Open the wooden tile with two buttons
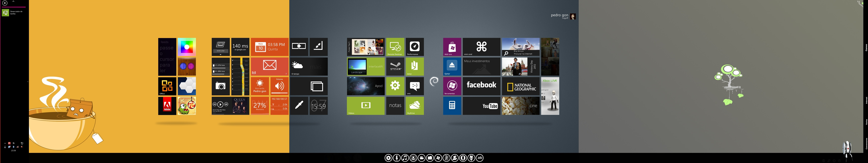Screen dimensions: 868x163 pos(187,66)
